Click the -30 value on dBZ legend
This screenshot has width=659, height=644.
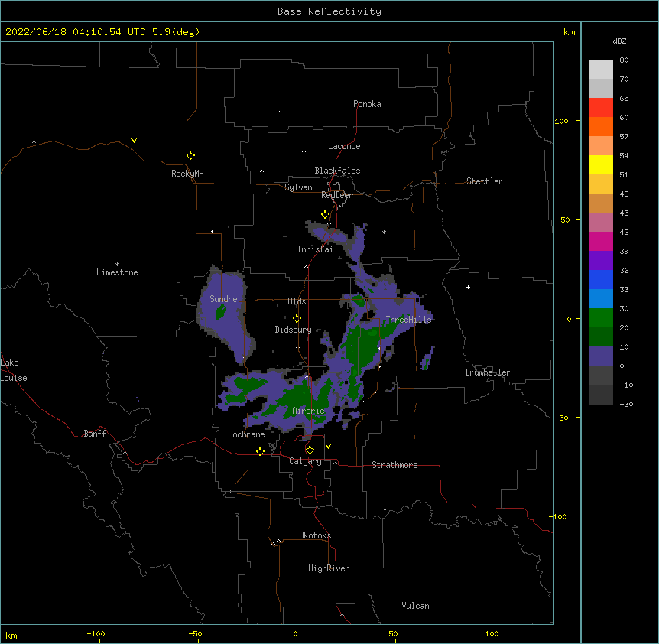tap(626, 405)
